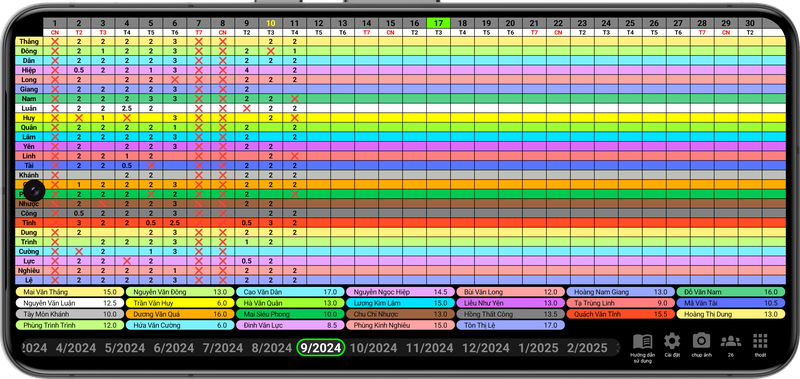This screenshot has height=379, width=800.
Task: Switch to month 8/2024
Action: (271, 348)
